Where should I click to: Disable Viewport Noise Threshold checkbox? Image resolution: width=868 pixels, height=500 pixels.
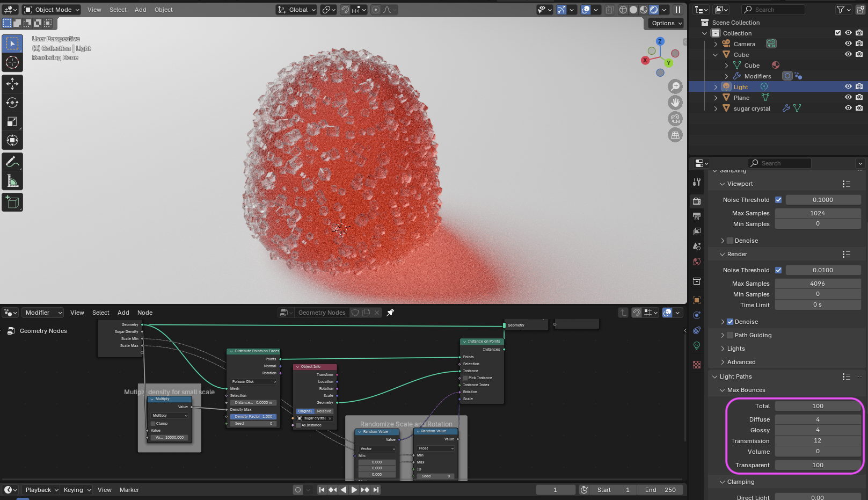778,200
